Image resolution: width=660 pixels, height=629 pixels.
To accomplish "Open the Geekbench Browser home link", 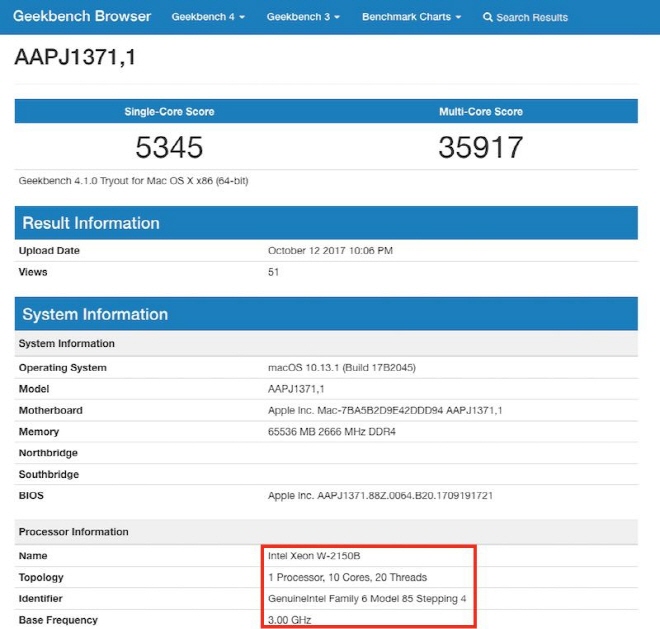I will point(82,16).
